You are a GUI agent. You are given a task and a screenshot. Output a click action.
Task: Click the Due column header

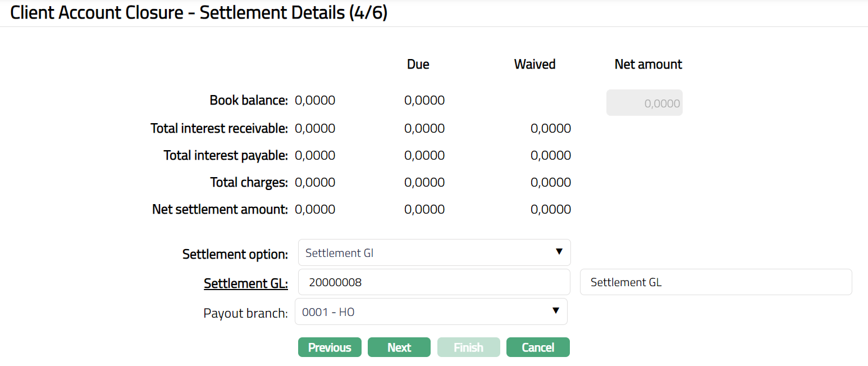pos(418,65)
